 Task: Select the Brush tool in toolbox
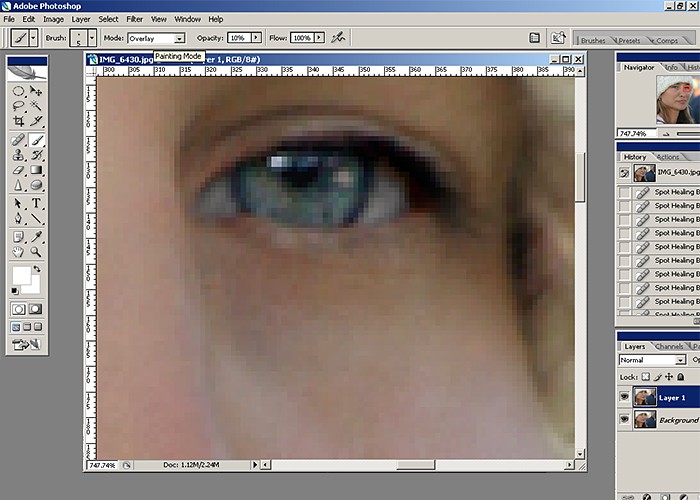(x=36, y=140)
